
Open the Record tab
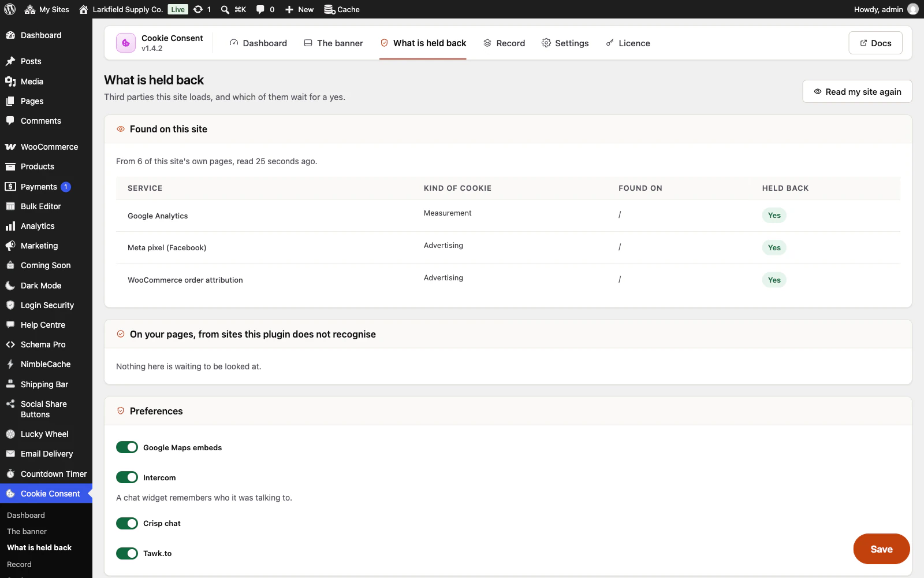click(x=504, y=43)
